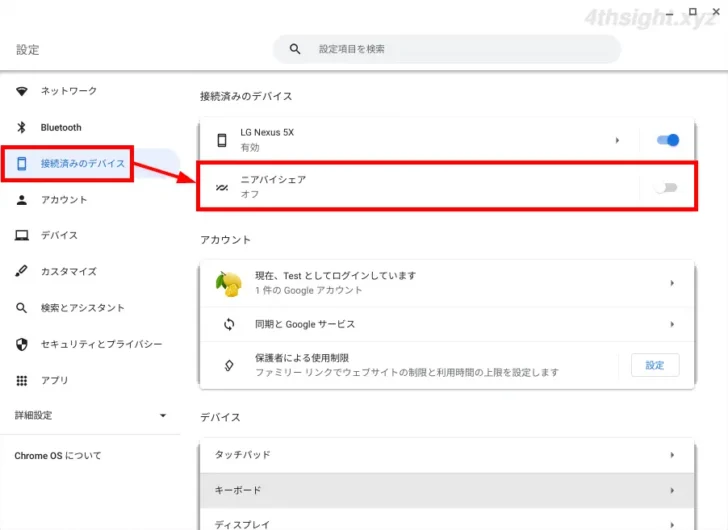Open Chrome OS について link
The width and height of the screenshot is (728, 530).
pyautogui.click(x=58, y=456)
